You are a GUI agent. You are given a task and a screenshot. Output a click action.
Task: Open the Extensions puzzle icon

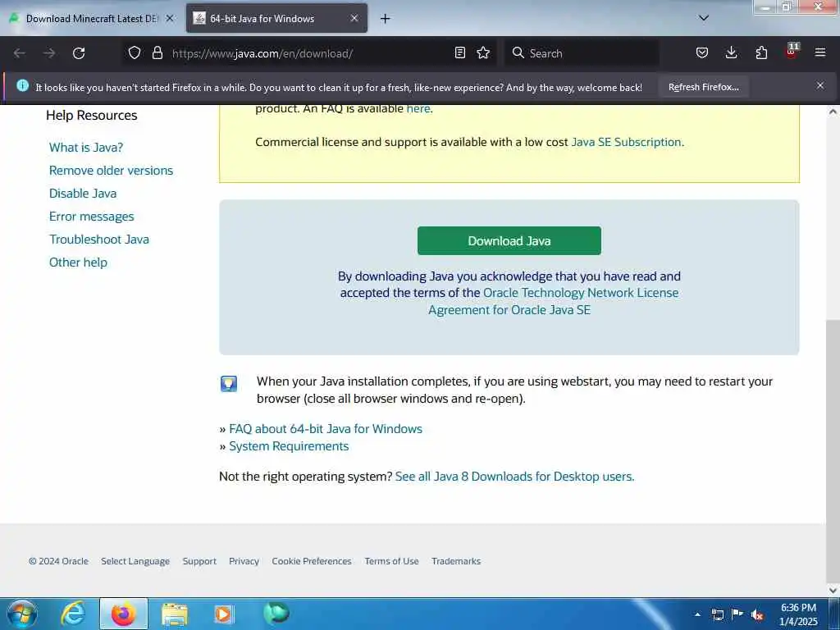tap(761, 52)
